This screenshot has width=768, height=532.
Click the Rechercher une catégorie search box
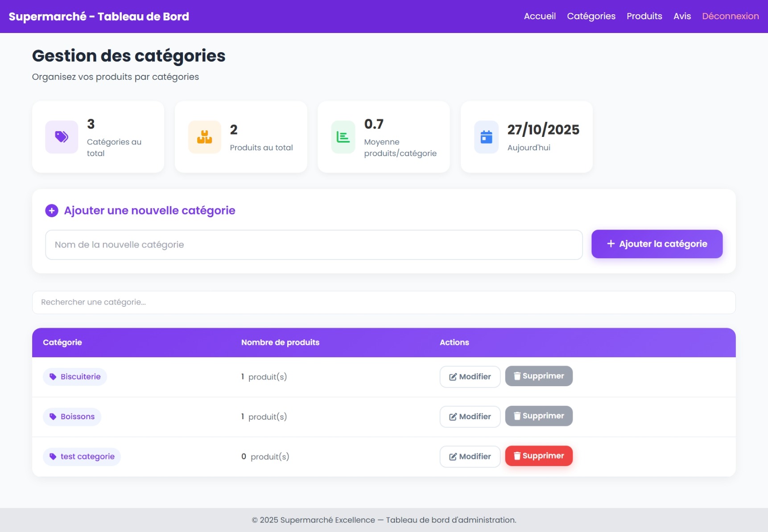[384, 302]
